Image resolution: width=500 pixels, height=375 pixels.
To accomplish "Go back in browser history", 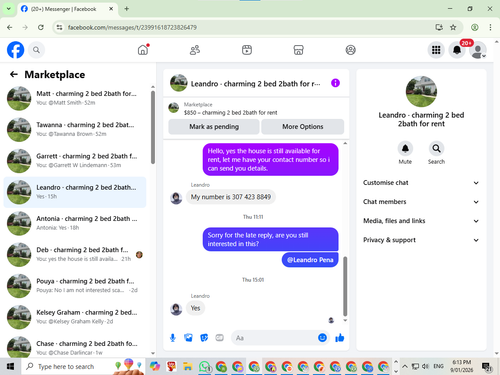I will tap(10, 27).
